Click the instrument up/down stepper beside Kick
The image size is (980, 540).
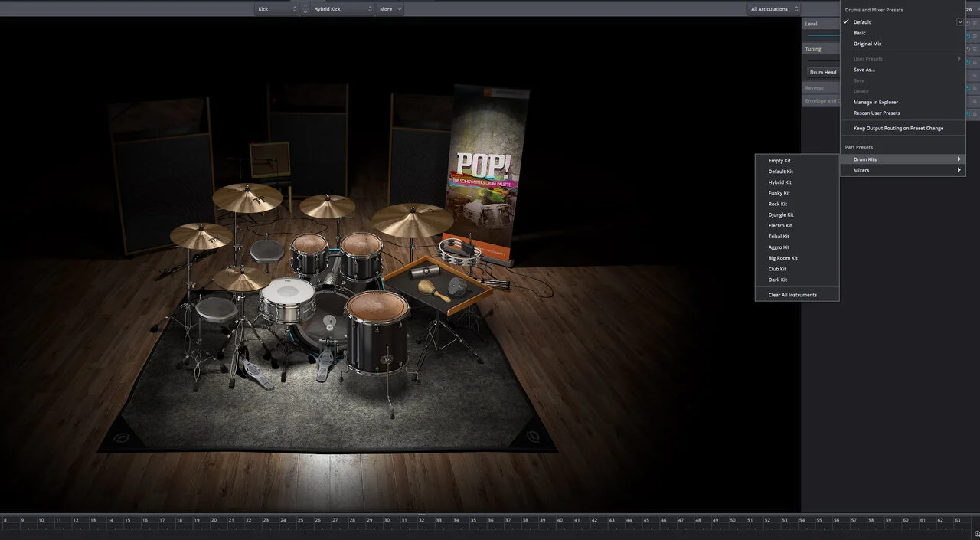pyautogui.click(x=305, y=9)
